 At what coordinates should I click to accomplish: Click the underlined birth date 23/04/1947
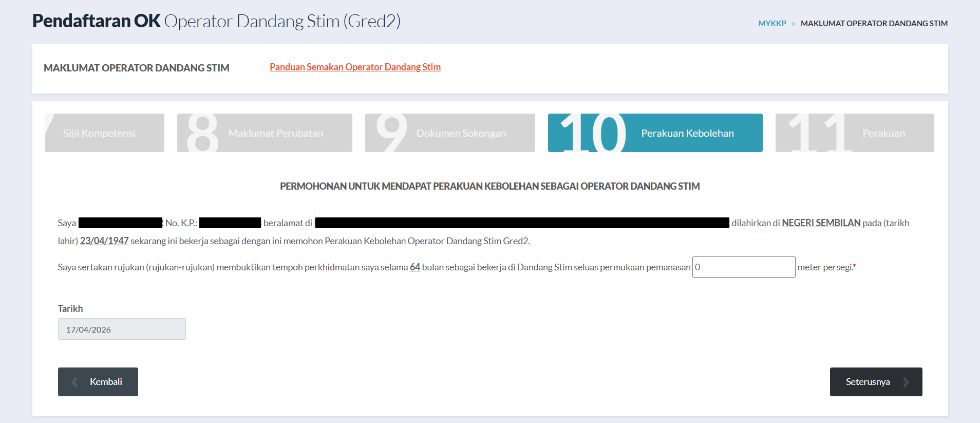pyautogui.click(x=104, y=241)
